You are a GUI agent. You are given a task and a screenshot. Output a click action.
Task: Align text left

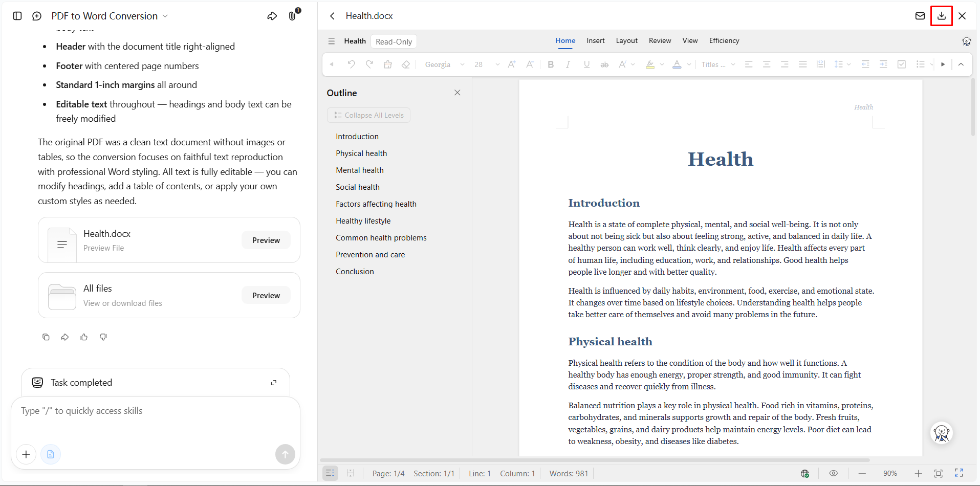(x=749, y=64)
